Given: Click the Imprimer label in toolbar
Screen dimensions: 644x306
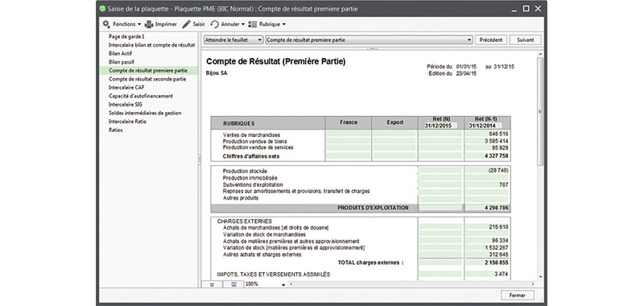Looking at the screenshot, I should point(166,24).
